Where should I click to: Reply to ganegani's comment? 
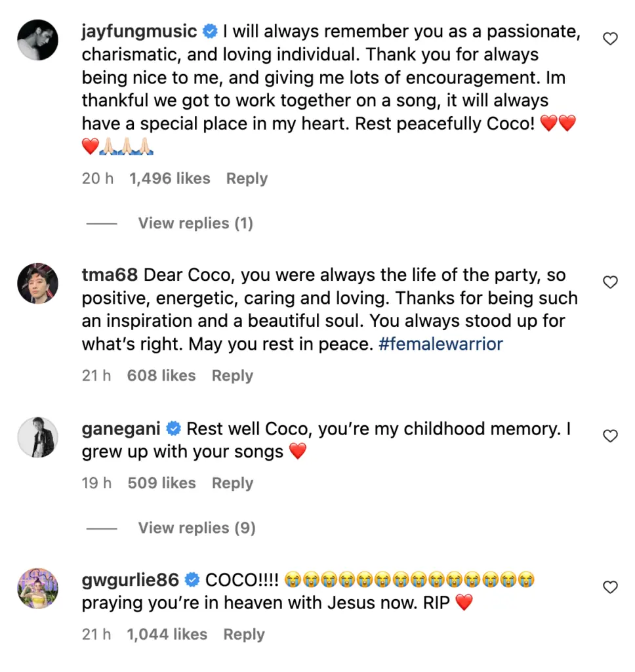(232, 484)
